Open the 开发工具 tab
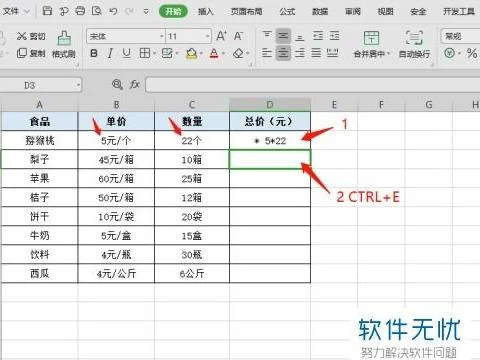Viewport: 480px width, 360px height. click(x=459, y=12)
